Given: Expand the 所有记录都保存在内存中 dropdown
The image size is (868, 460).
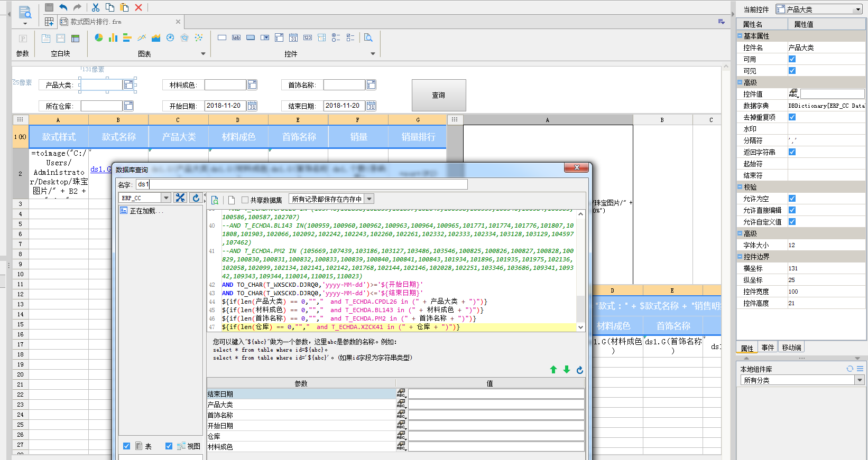Looking at the screenshot, I should 370,199.
